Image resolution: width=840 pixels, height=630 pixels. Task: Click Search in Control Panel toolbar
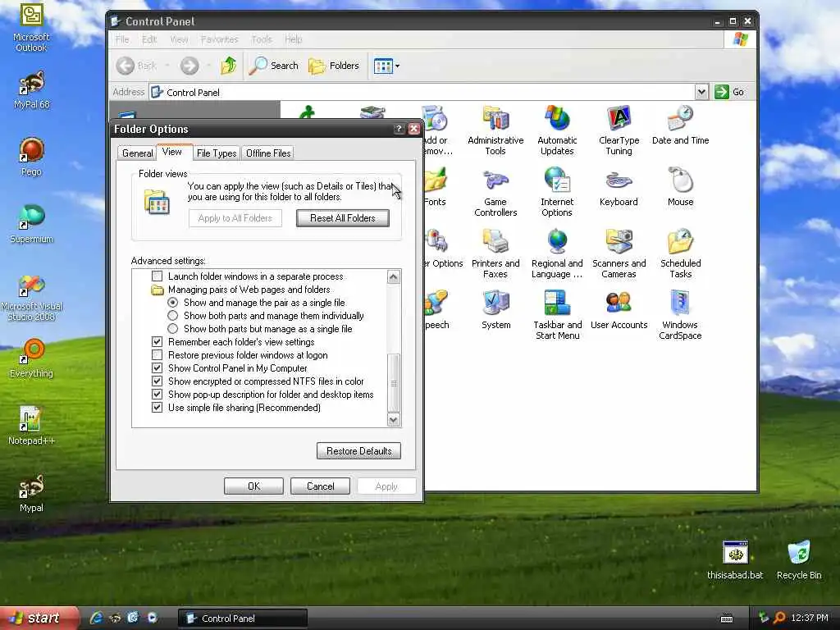274,66
